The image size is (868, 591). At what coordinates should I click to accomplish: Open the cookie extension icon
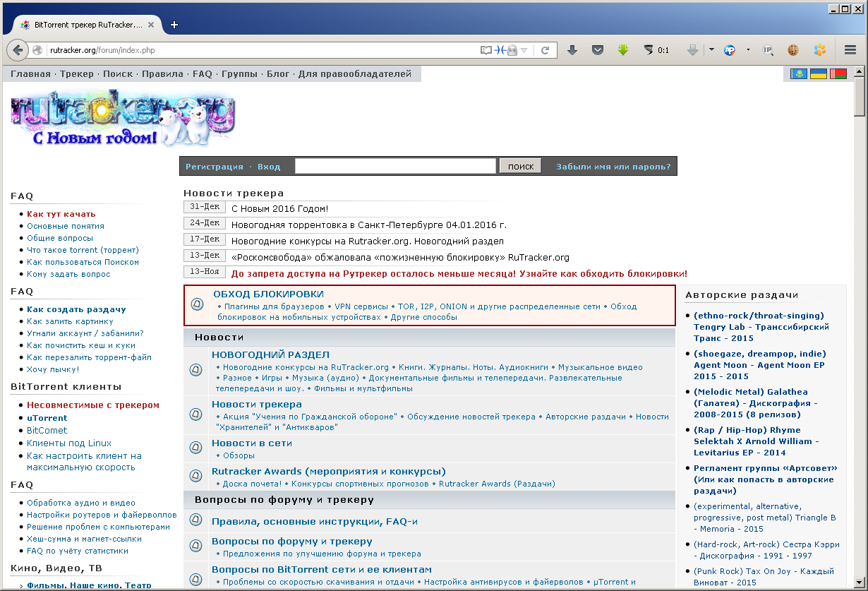pyautogui.click(x=793, y=50)
